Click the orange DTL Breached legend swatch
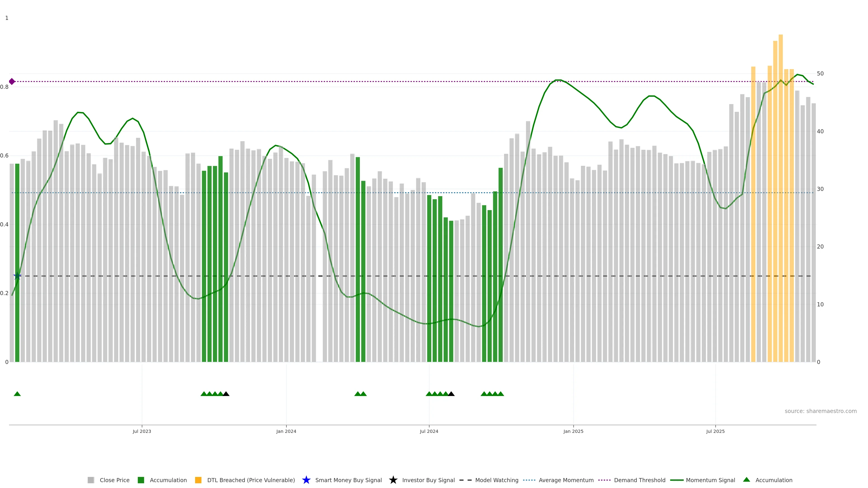This screenshot has height=488, width=868. click(198, 480)
